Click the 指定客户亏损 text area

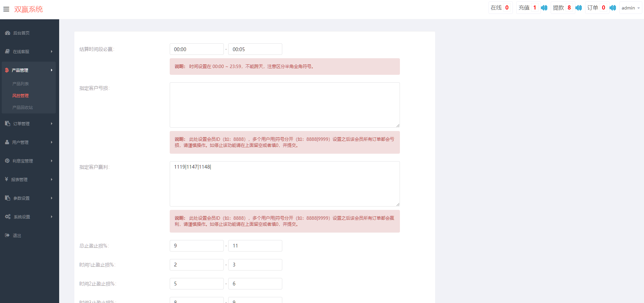point(284,105)
